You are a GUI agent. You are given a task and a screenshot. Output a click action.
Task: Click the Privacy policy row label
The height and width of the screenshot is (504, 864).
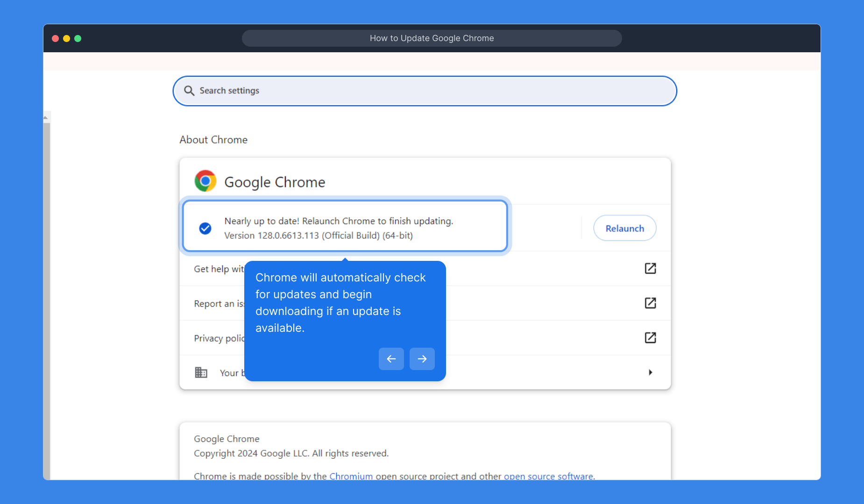pyautogui.click(x=219, y=338)
